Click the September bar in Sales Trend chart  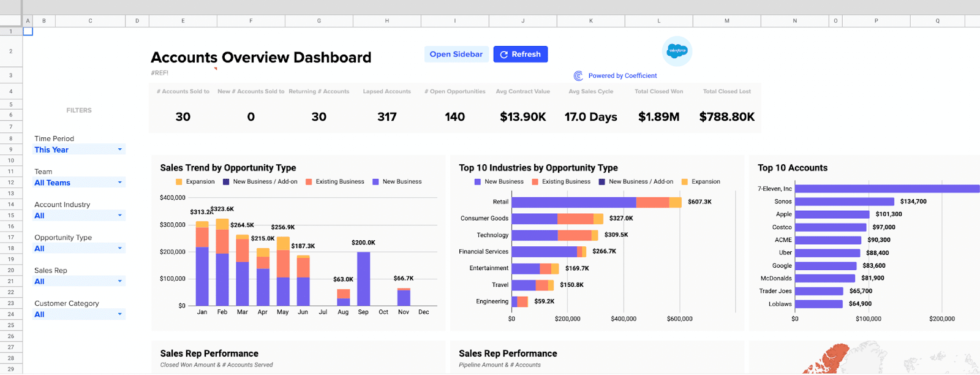[x=363, y=279]
